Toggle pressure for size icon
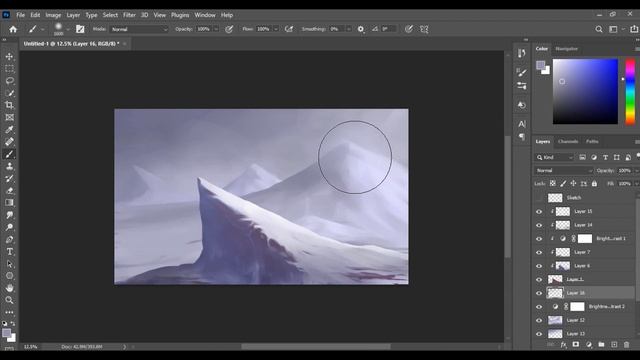Screen dimensions: 640x360 pos(409,29)
